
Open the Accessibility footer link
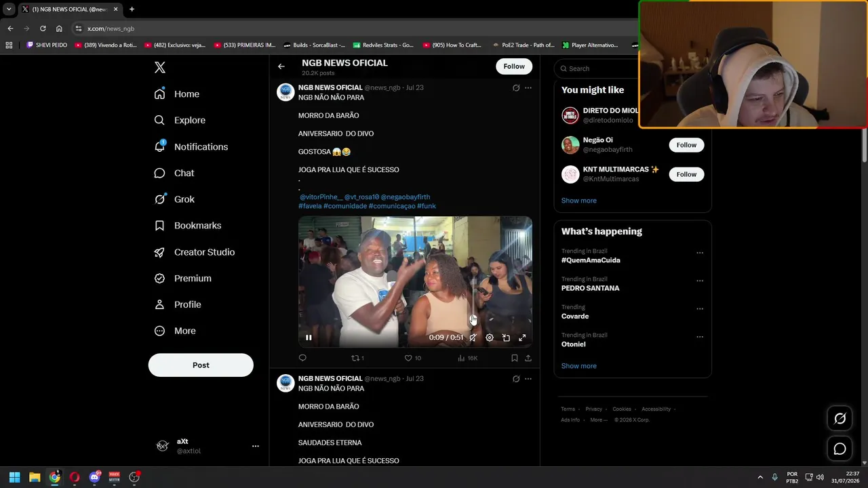[656, 409]
